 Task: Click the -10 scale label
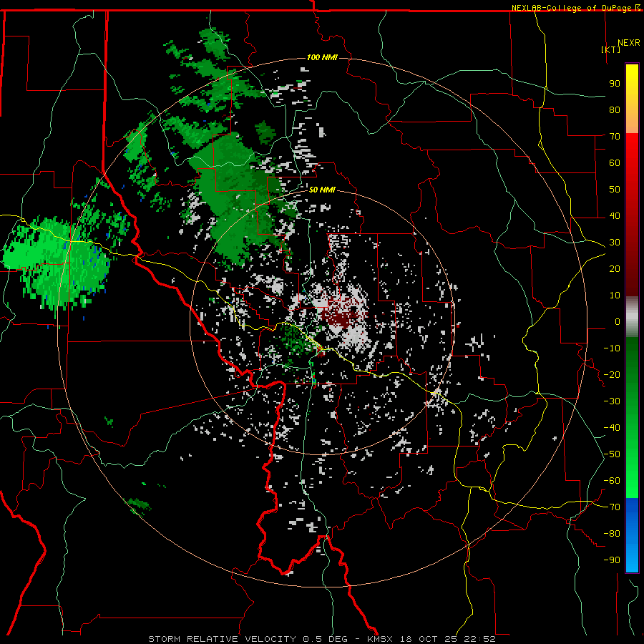click(x=612, y=348)
